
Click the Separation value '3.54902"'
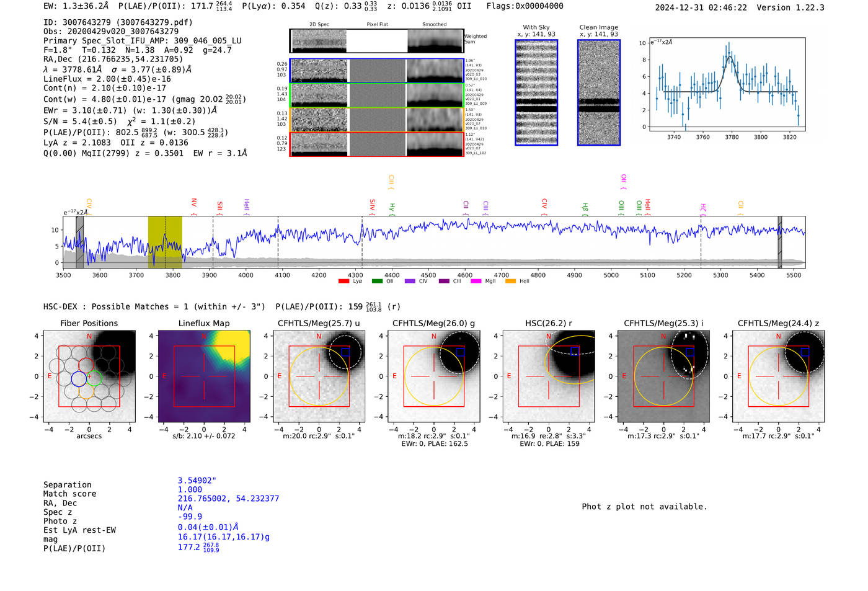point(197,481)
